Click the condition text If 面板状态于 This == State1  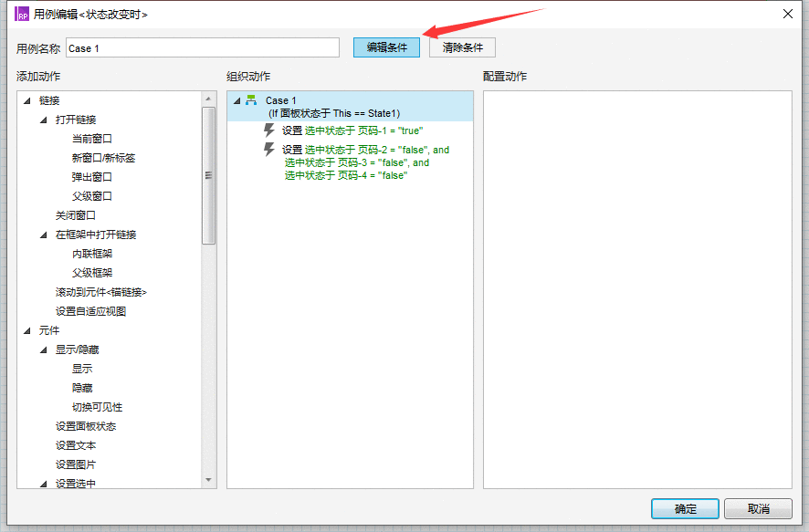(x=334, y=113)
